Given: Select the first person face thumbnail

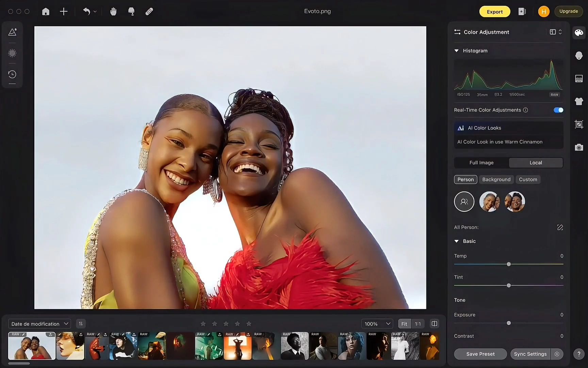Looking at the screenshot, I should point(489,202).
